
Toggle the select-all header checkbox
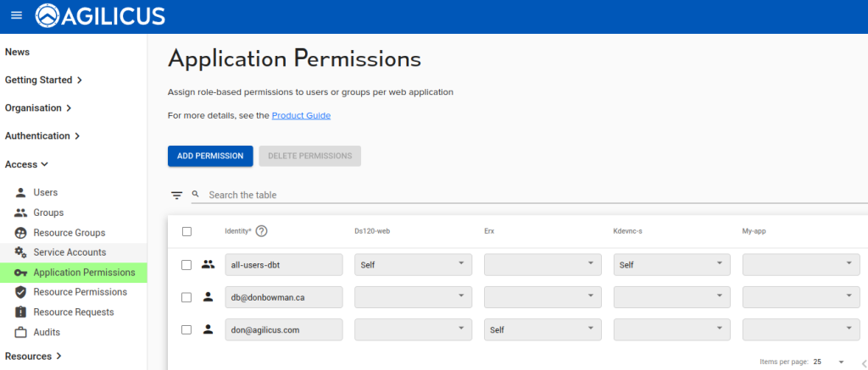(187, 231)
